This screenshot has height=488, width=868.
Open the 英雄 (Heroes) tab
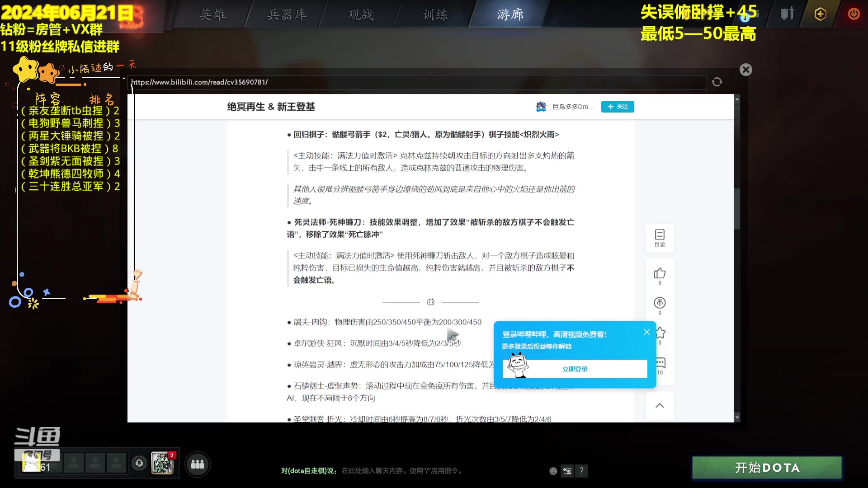coord(212,14)
